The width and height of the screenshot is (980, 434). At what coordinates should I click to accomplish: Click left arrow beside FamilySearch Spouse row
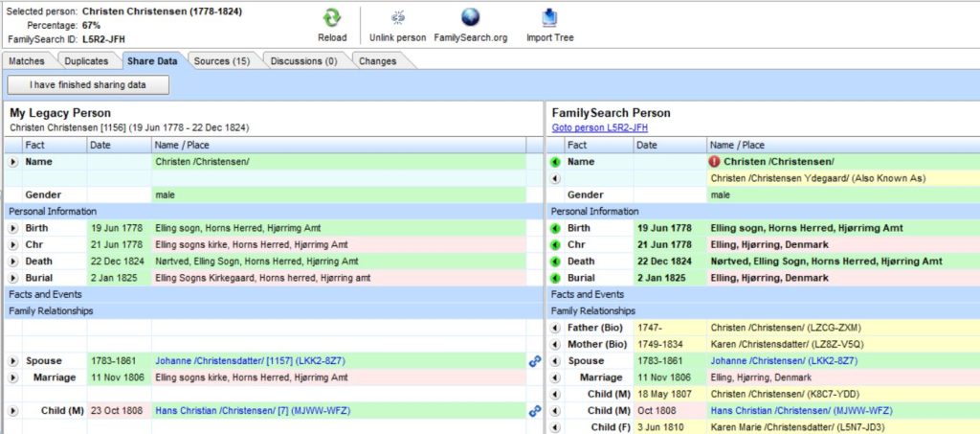(x=555, y=361)
